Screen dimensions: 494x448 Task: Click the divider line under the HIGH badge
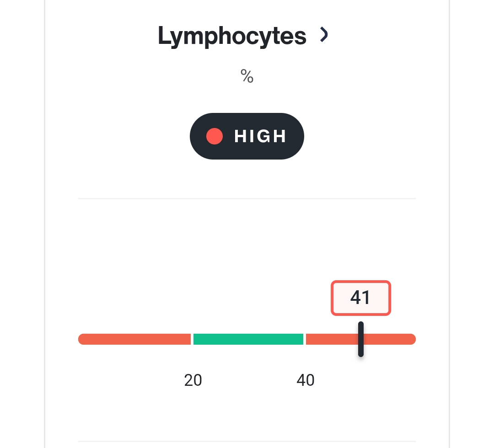(x=247, y=199)
